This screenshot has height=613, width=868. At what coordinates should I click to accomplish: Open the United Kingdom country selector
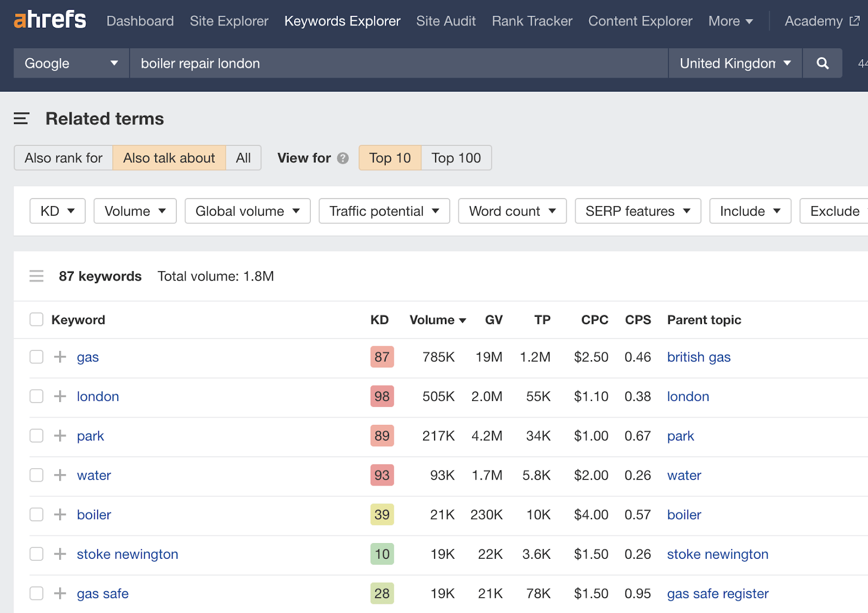click(x=734, y=63)
